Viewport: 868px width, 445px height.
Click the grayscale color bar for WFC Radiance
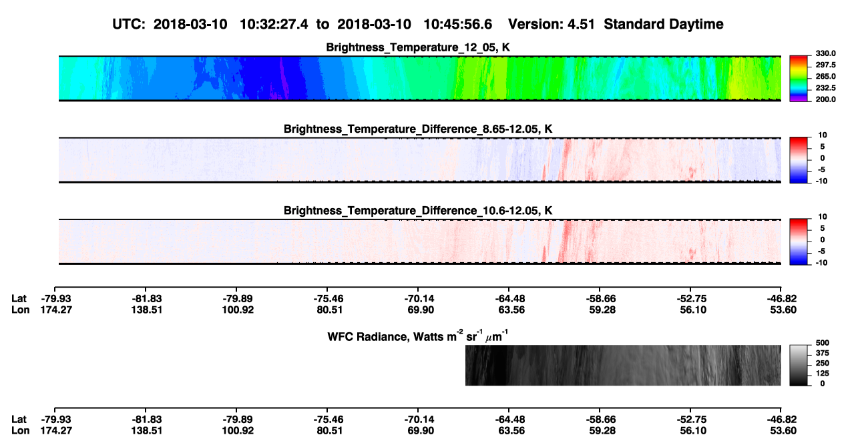point(798,365)
